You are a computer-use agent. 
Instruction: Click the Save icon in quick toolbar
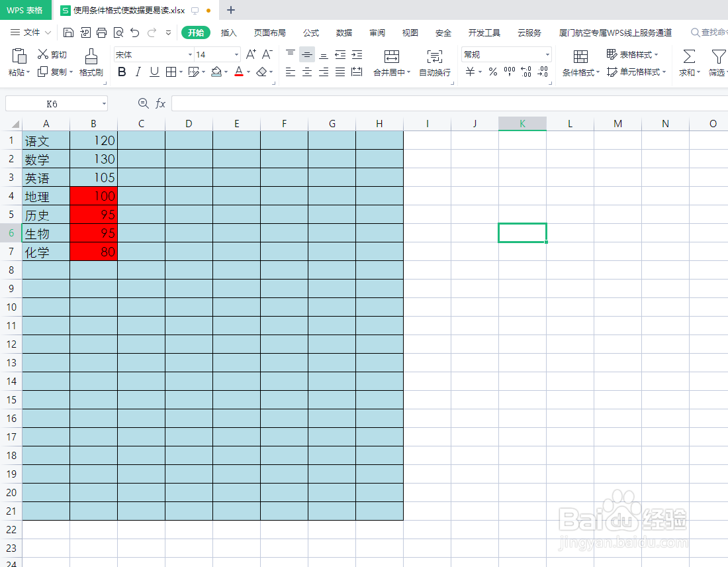coord(68,32)
